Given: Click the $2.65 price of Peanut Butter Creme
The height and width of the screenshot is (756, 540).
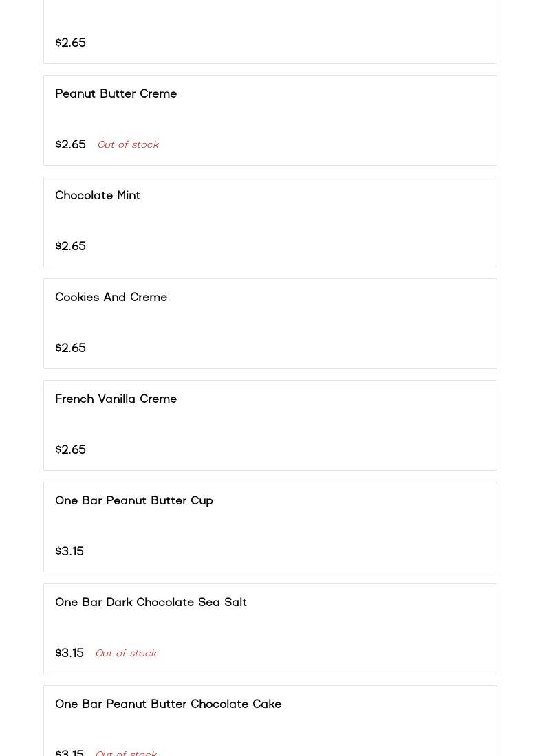Looking at the screenshot, I should (70, 144).
